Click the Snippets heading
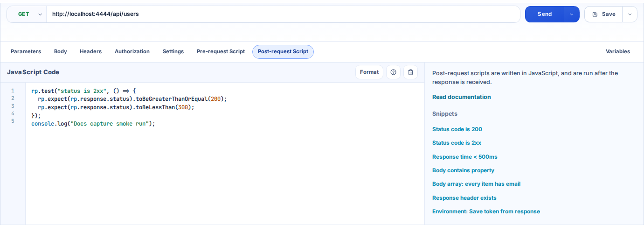Screen dimensions: 644x225 click(445, 113)
